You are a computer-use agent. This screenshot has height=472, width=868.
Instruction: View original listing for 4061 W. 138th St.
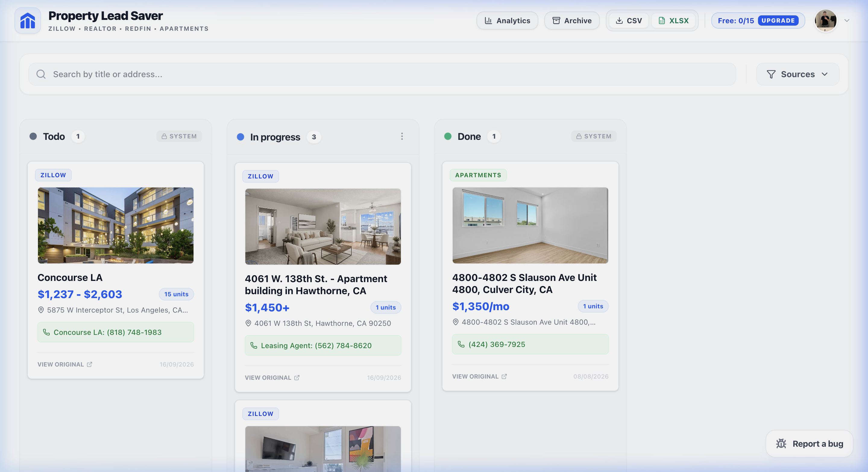(x=272, y=378)
